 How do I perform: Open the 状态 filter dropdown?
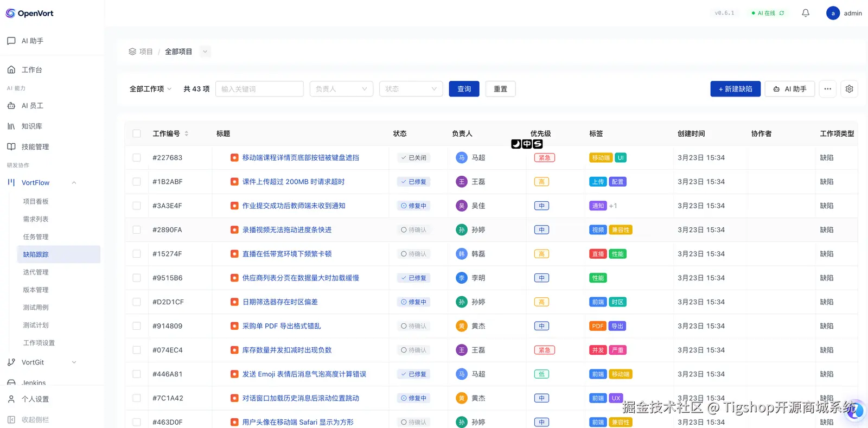click(411, 89)
